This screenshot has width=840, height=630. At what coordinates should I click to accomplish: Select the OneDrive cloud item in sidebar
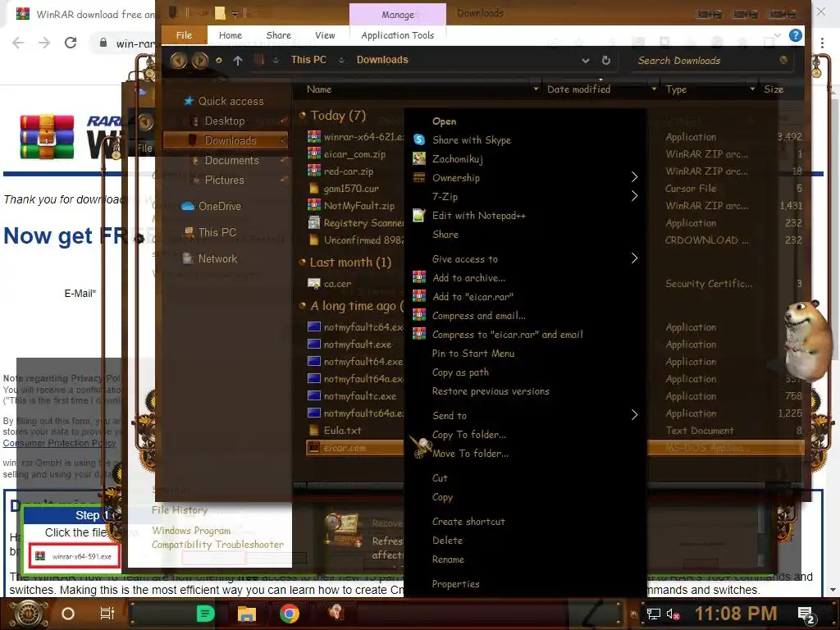[211, 206]
